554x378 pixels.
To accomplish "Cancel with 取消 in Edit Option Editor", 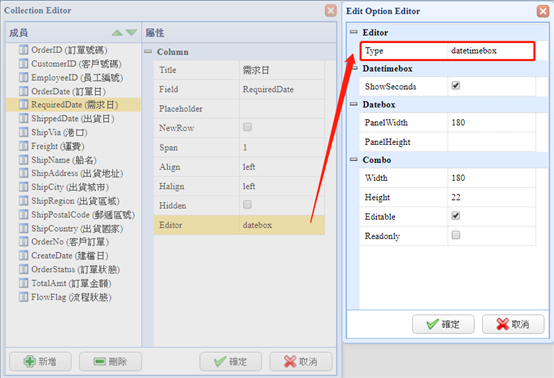I will coord(513,324).
